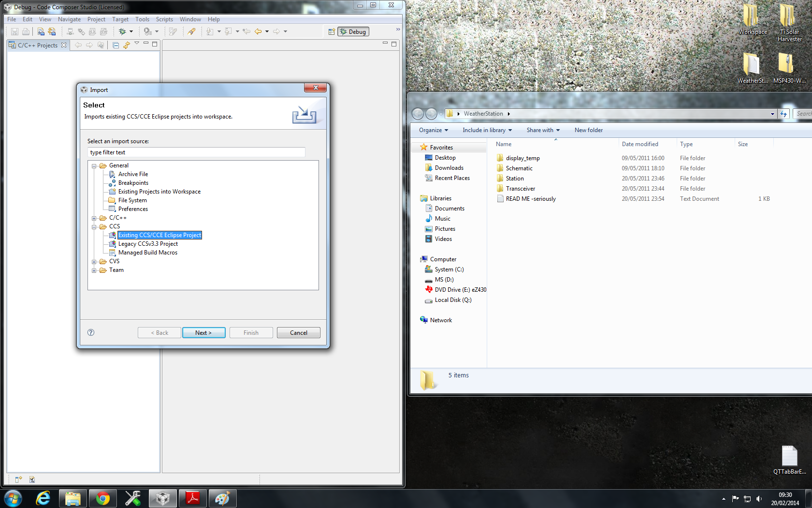Open the Organize dropdown in Explorer
The width and height of the screenshot is (812, 508).
pyautogui.click(x=434, y=130)
